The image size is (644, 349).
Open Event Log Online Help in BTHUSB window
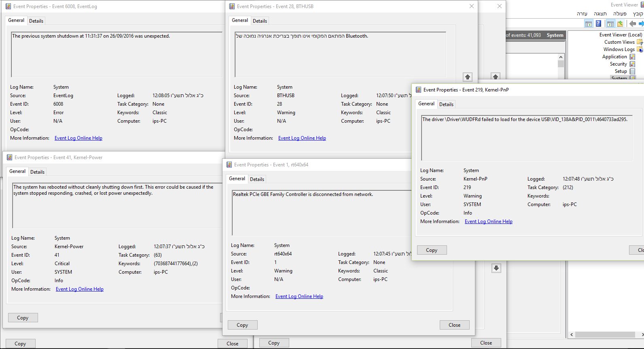302,138
